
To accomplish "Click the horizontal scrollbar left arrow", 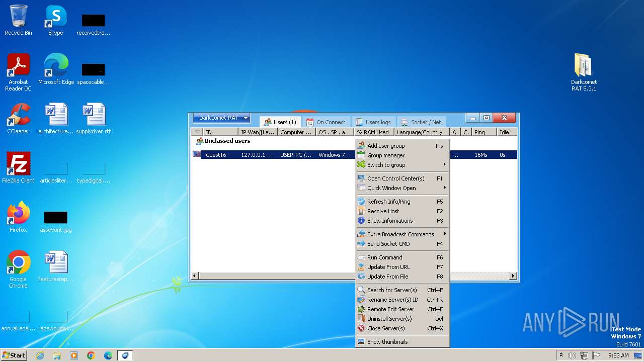I will (195, 276).
